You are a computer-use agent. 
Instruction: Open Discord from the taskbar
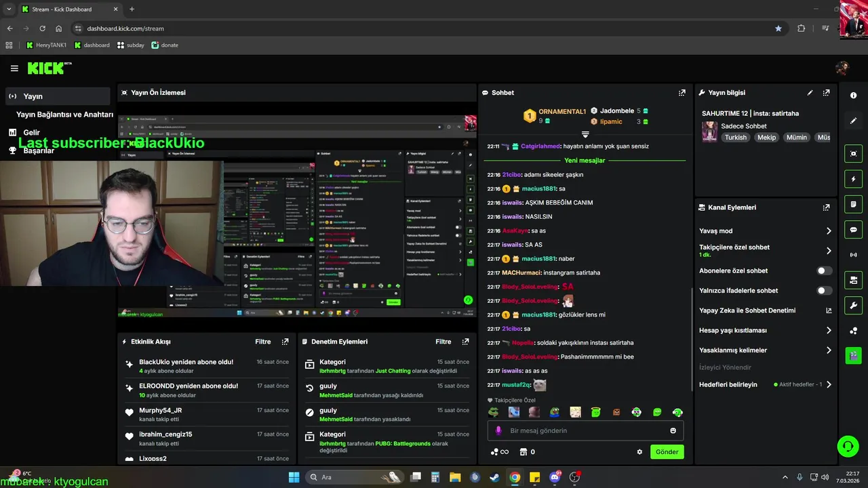pos(555,477)
